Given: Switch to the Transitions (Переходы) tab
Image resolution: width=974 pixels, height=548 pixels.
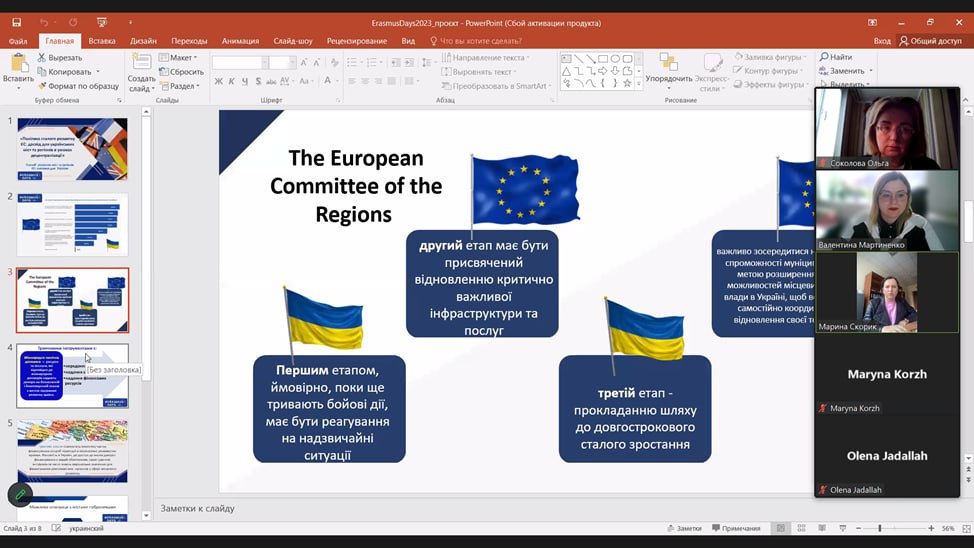Looking at the screenshot, I should pyautogui.click(x=189, y=41).
